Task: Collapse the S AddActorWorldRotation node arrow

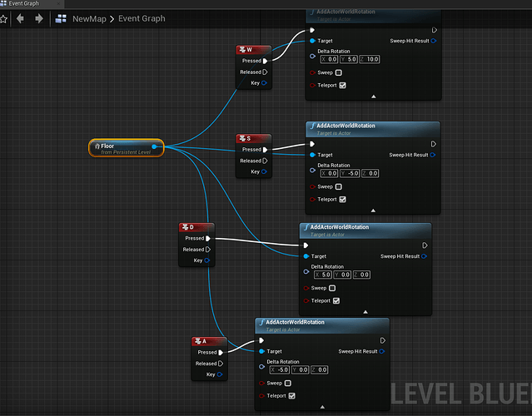Action: 373,210
